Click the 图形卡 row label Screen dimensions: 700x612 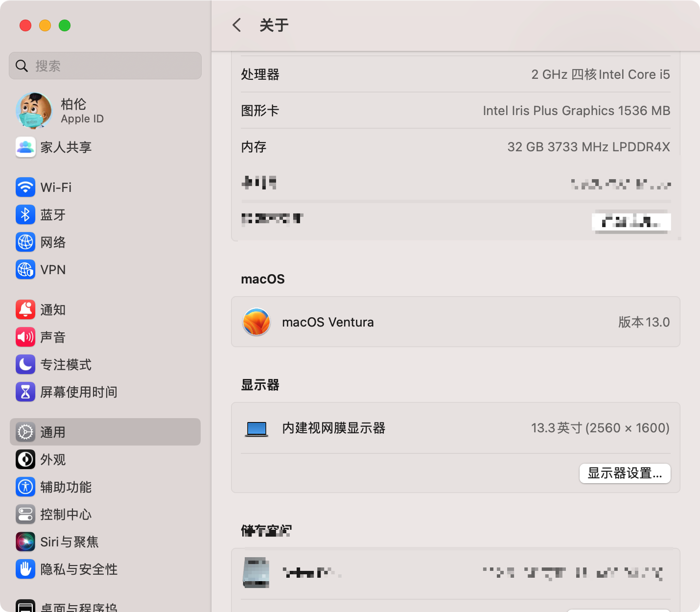(260, 111)
